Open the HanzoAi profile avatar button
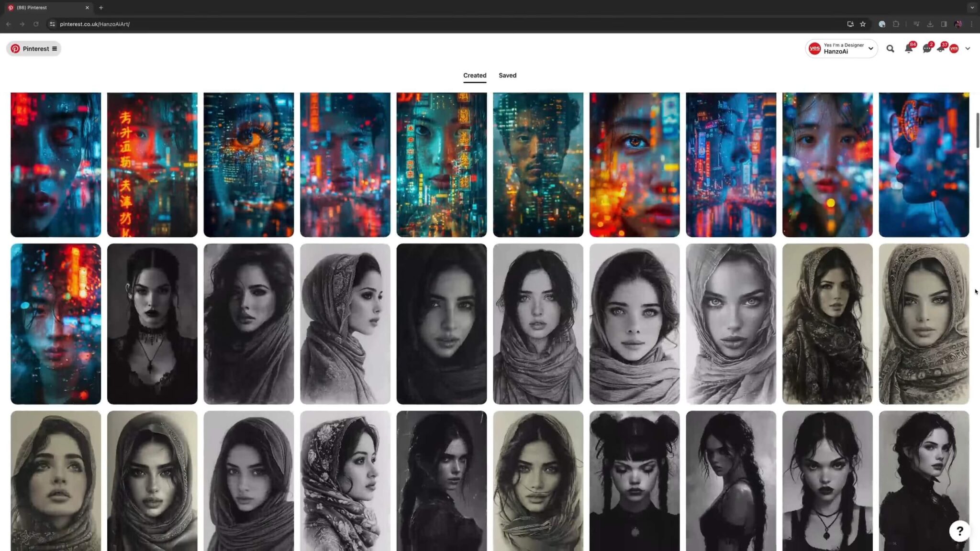980x551 pixels. pos(955,48)
